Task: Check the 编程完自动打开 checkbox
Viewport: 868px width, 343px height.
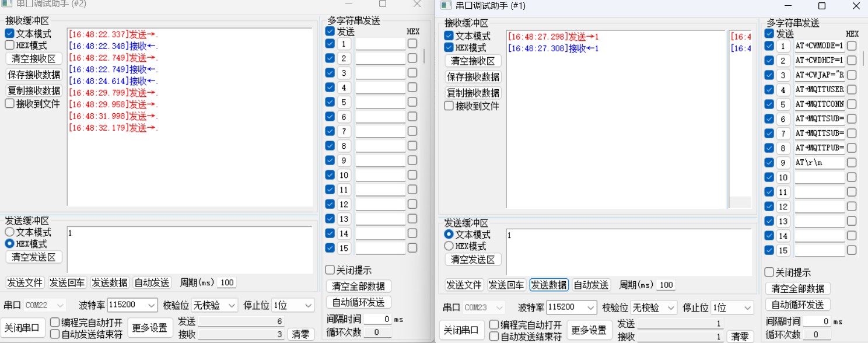Action: [x=54, y=321]
